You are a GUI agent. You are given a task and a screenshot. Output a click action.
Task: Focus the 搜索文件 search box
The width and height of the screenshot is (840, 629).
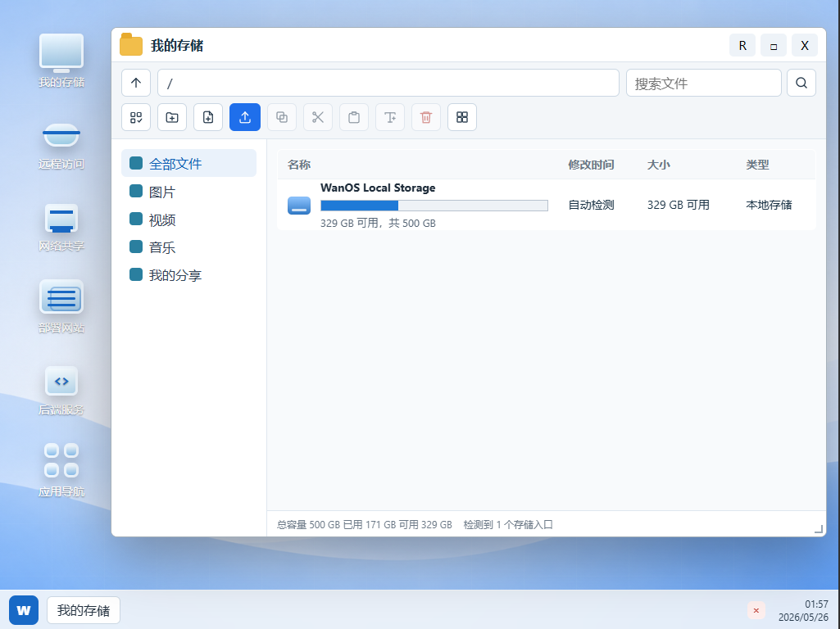tap(703, 83)
